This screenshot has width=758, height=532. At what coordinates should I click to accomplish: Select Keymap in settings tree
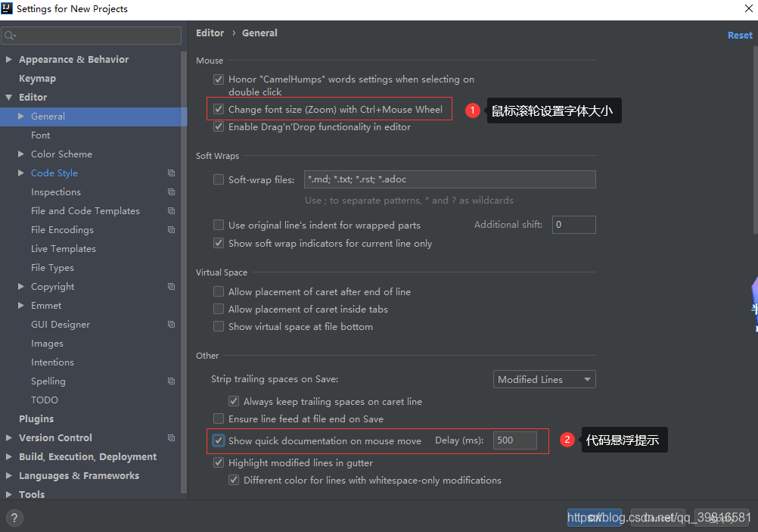(37, 79)
